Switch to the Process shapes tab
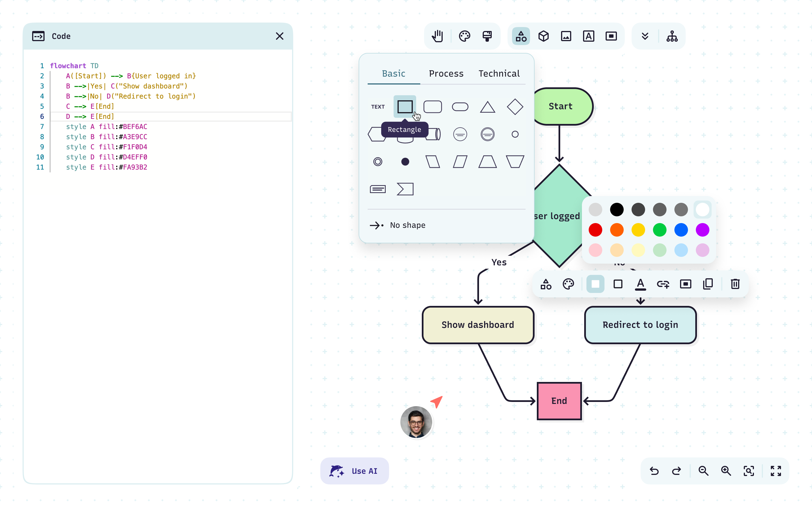Screen dimensions: 812x507 [446, 74]
